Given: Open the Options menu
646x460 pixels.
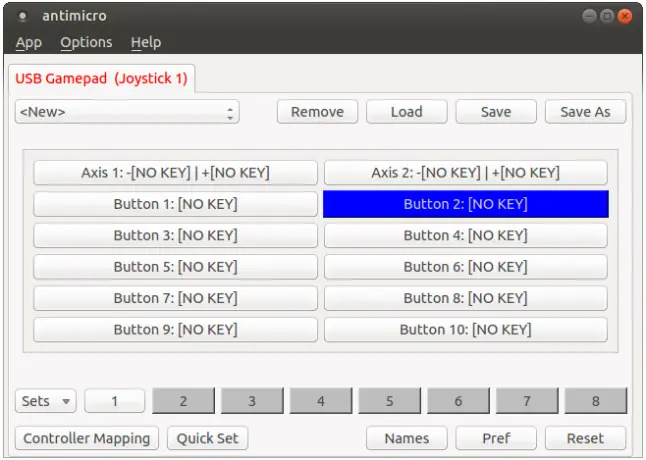Looking at the screenshot, I should [x=86, y=42].
